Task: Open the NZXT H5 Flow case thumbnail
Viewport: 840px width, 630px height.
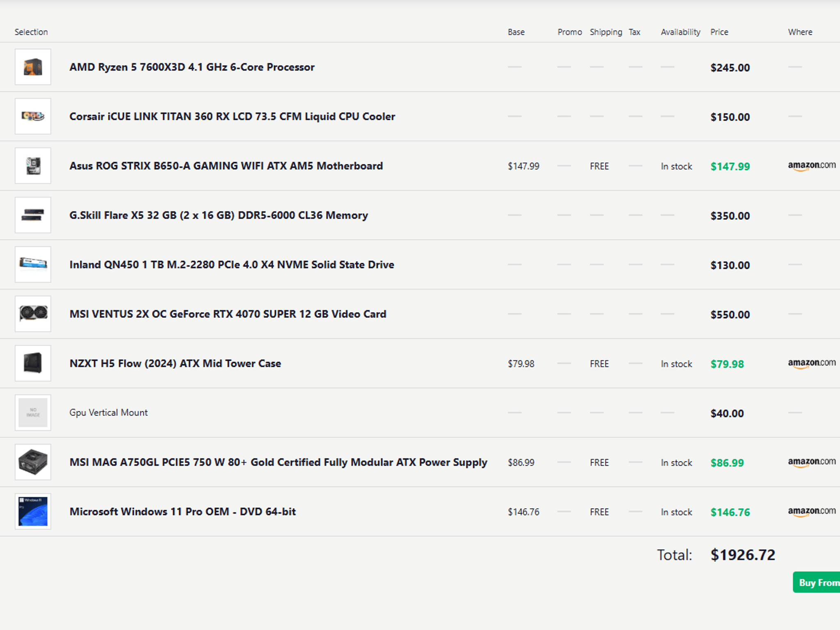Action: (33, 363)
